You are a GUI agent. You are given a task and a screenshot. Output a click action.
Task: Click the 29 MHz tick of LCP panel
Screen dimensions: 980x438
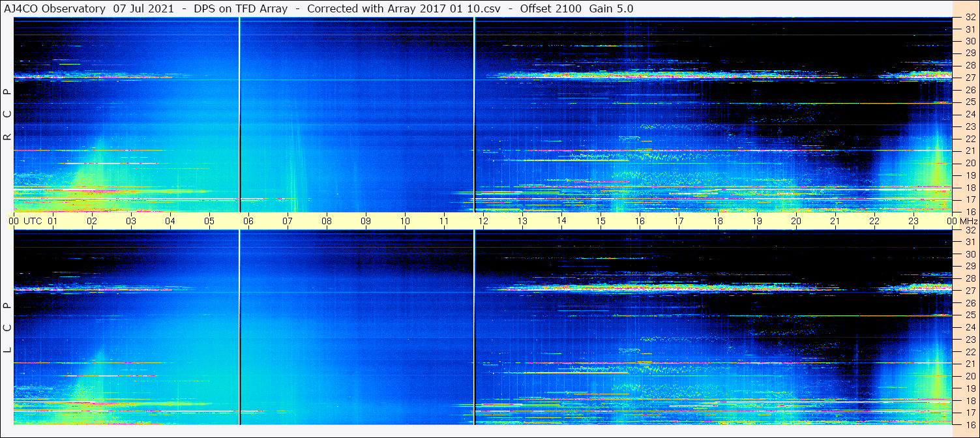970,267
